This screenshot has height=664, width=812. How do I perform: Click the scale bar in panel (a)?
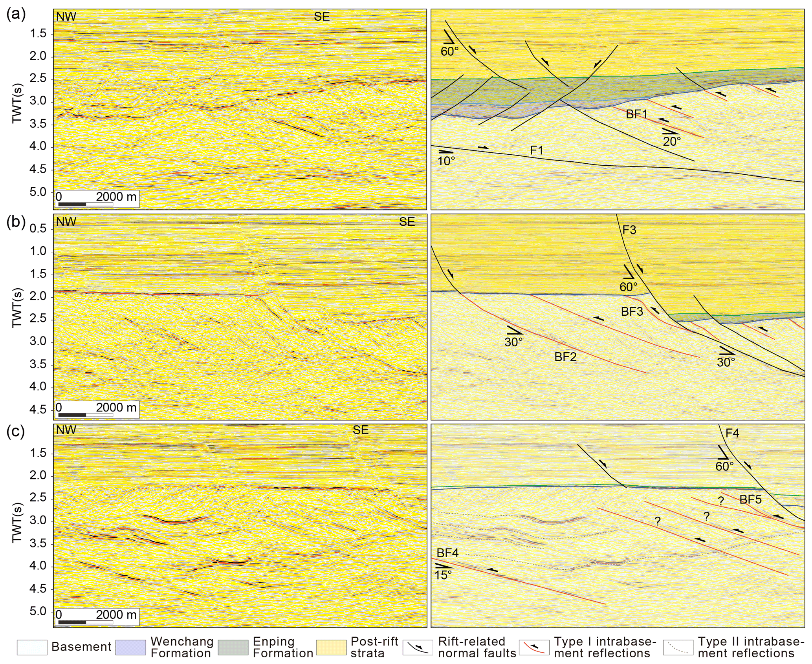click(x=86, y=204)
